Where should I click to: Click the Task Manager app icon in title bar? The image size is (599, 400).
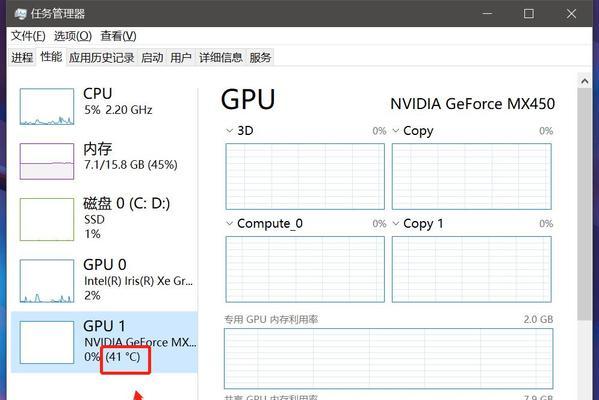pyautogui.click(x=20, y=14)
